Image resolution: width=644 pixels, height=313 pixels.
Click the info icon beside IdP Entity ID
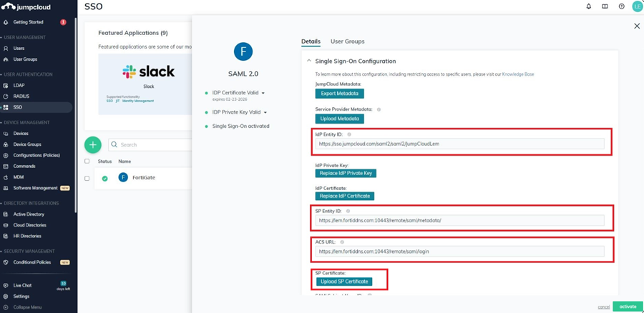click(349, 134)
